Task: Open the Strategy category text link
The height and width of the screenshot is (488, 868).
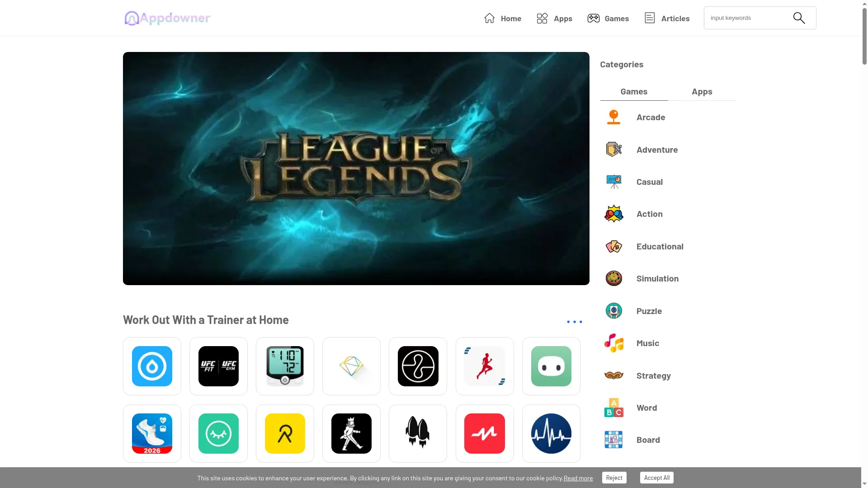Action: click(x=653, y=375)
